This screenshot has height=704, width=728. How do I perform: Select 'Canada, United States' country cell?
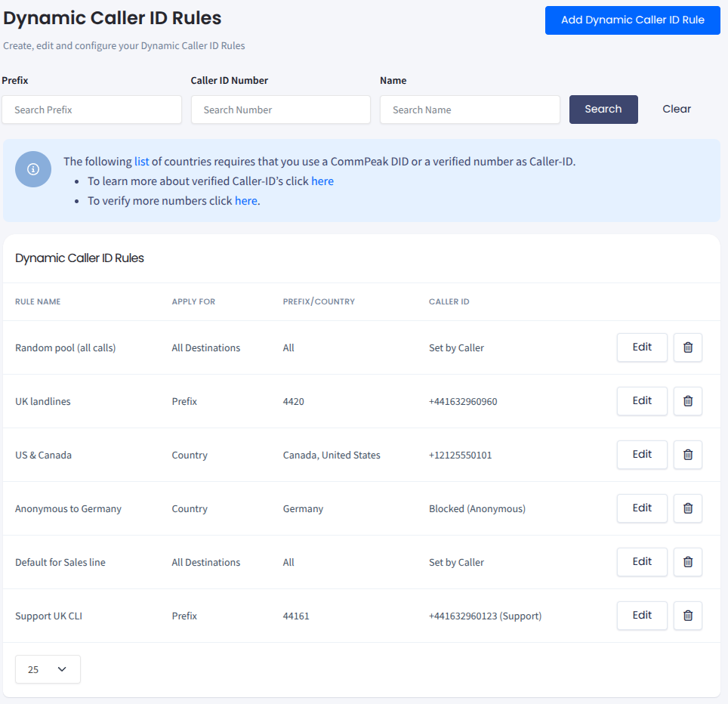332,455
